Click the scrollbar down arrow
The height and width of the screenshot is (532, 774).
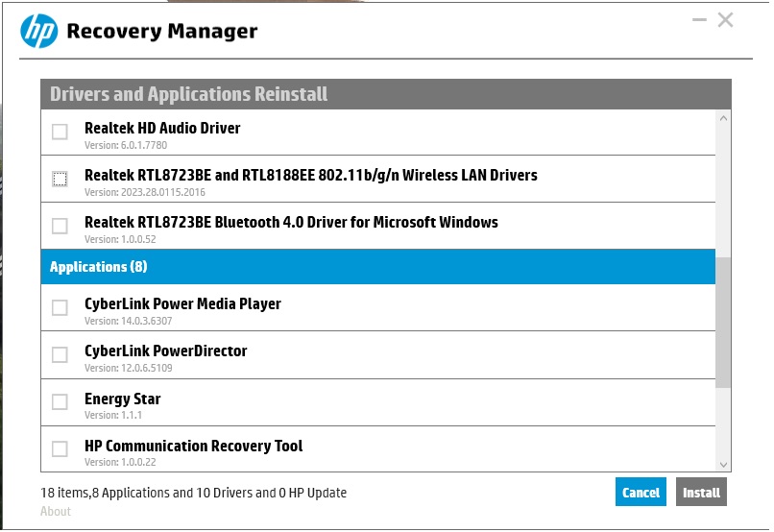[x=723, y=463]
